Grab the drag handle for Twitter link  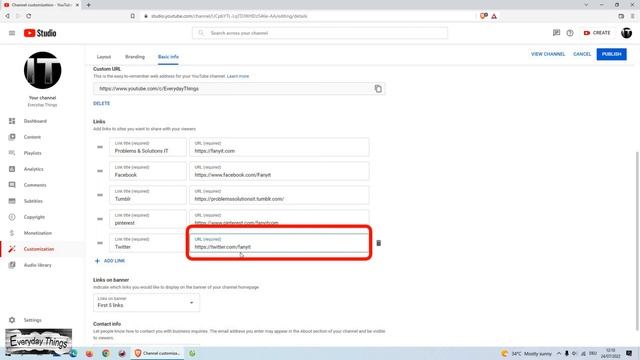click(100, 243)
